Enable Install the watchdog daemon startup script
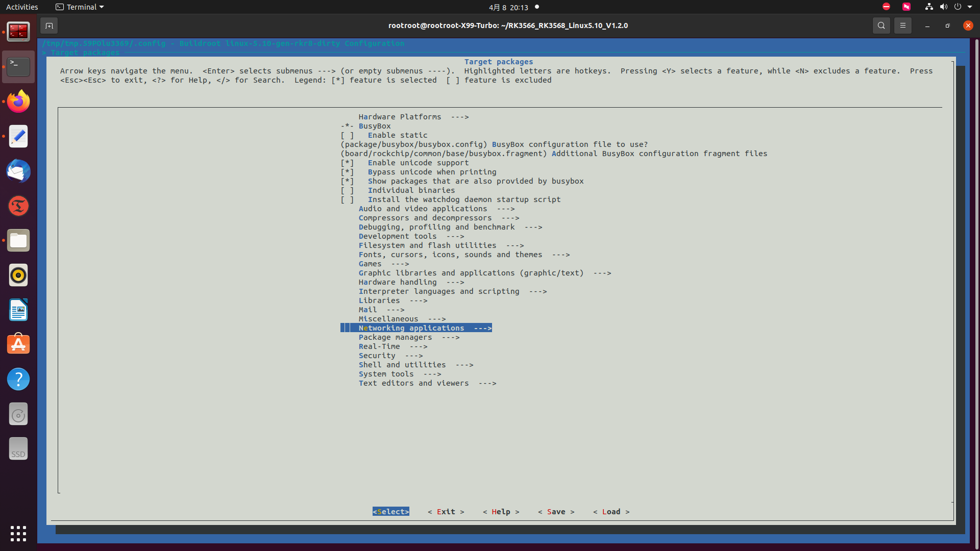Image resolution: width=980 pixels, height=551 pixels. pyautogui.click(x=347, y=199)
